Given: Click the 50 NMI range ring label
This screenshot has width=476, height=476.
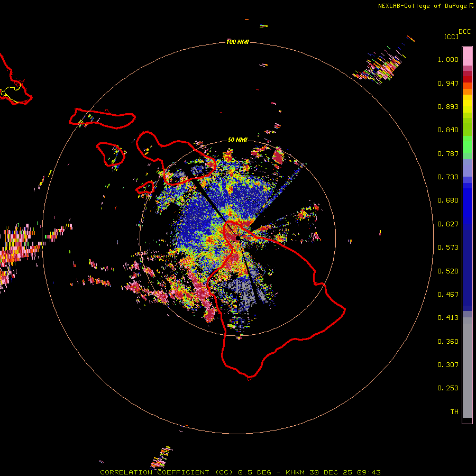Looking at the screenshot, I should tap(237, 140).
